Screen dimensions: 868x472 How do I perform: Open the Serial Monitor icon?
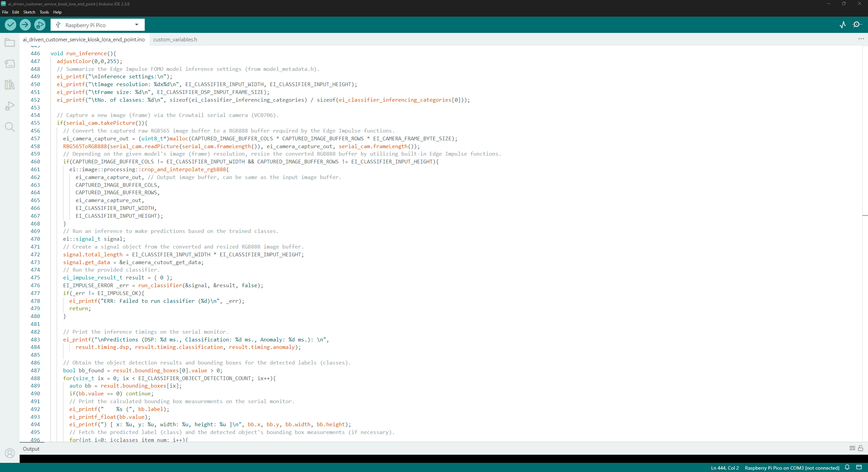click(x=857, y=25)
